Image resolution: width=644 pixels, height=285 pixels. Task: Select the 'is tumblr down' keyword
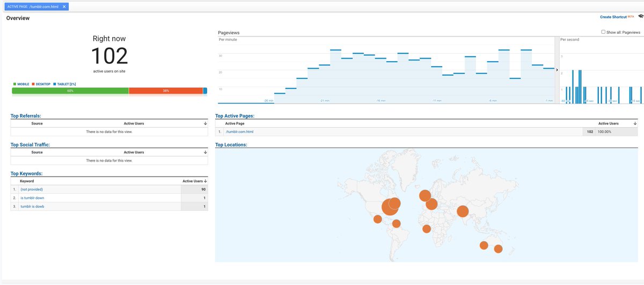point(32,198)
